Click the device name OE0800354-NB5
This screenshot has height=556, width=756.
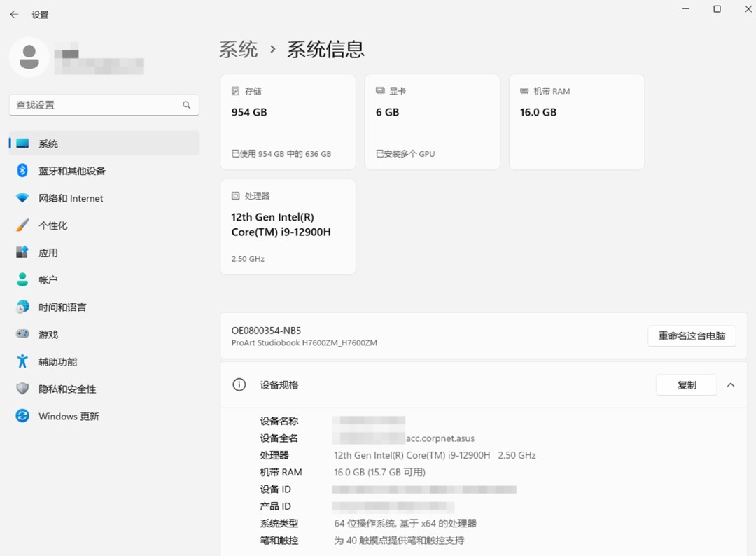266,331
